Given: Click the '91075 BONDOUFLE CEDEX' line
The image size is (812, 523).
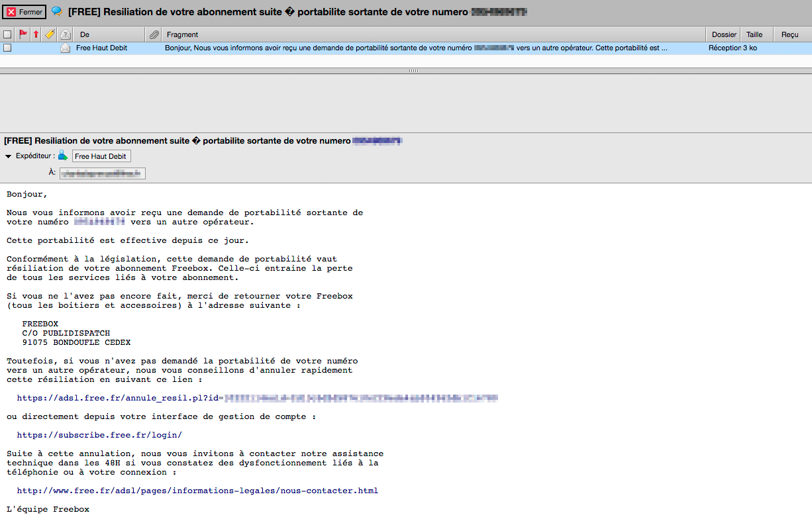Looking at the screenshot, I should [x=76, y=342].
